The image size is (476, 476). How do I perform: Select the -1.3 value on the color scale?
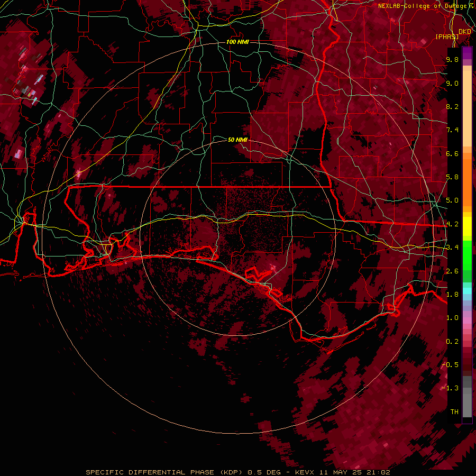450,388
